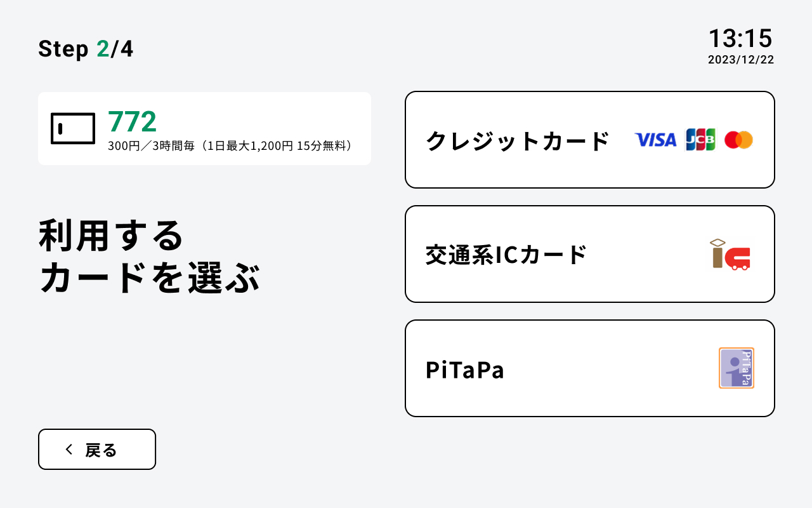Screen dimensions: 812x508
Task: Select PiTaPa payment option
Action: (x=589, y=368)
